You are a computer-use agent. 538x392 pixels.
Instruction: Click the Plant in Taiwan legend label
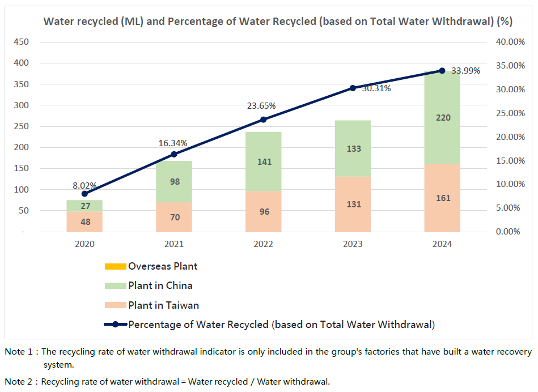click(x=163, y=305)
